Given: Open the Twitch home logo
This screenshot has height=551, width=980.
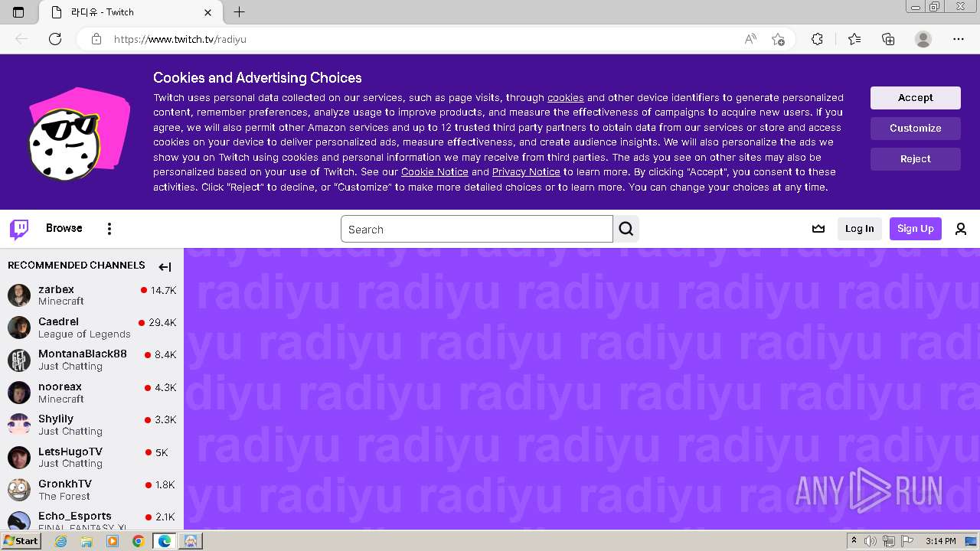Looking at the screenshot, I should click(19, 229).
